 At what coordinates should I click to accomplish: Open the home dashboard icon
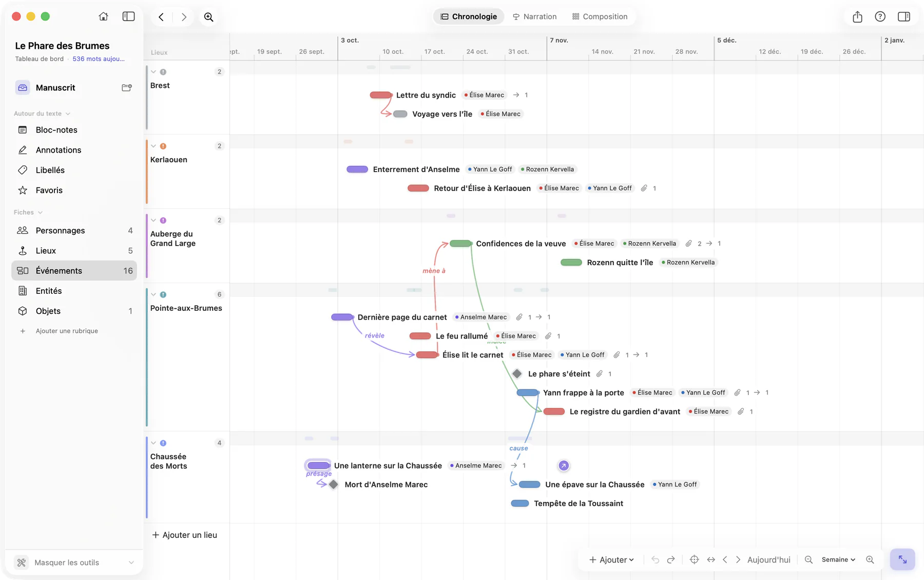pyautogui.click(x=104, y=16)
